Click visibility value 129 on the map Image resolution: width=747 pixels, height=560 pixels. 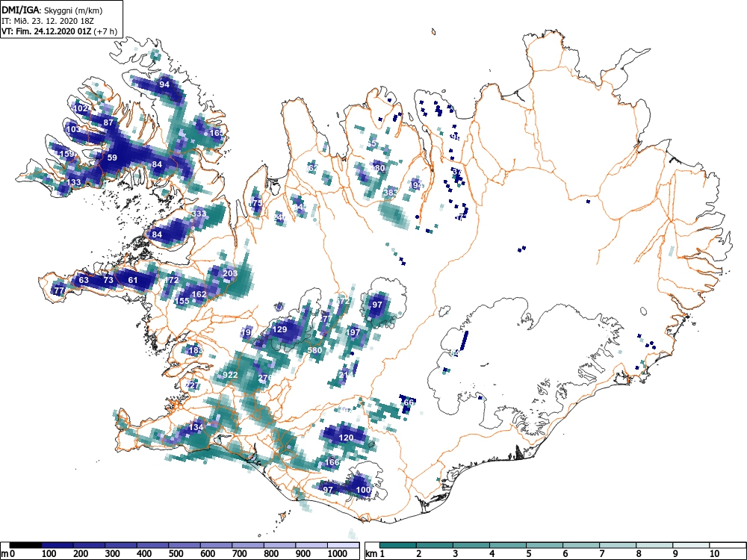(x=279, y=329)
